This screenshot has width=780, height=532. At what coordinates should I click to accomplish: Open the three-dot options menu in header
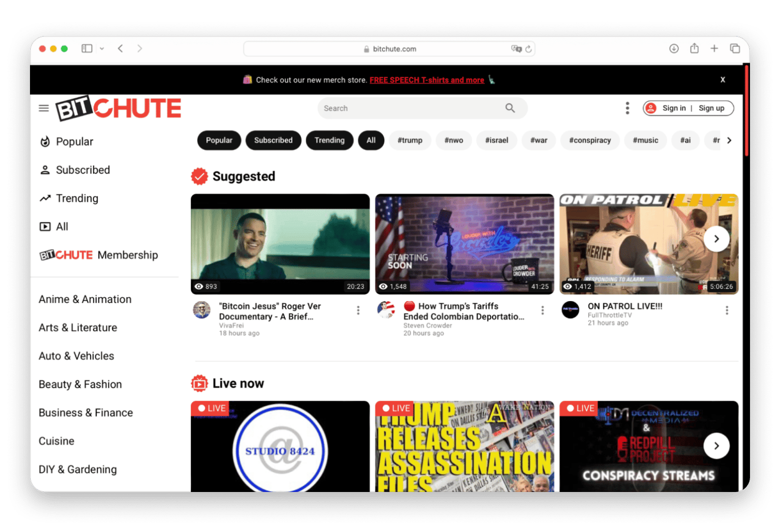pos(627,108)
